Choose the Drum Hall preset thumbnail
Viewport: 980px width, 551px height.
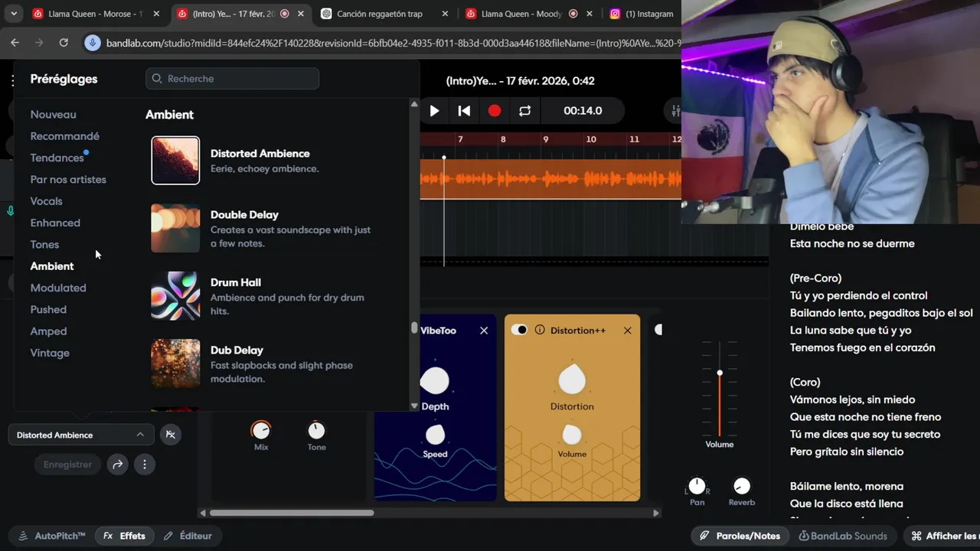click(175, 296)
